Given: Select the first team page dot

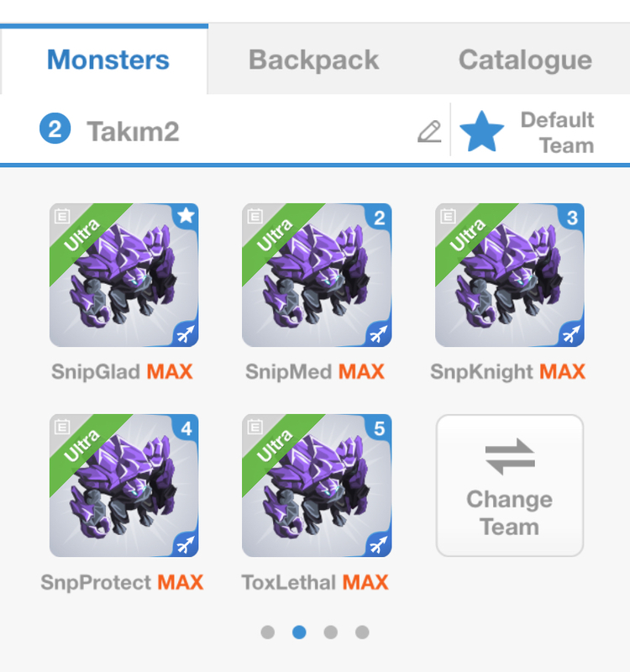Looking at the screenshot, I should (x=268, y=633).
